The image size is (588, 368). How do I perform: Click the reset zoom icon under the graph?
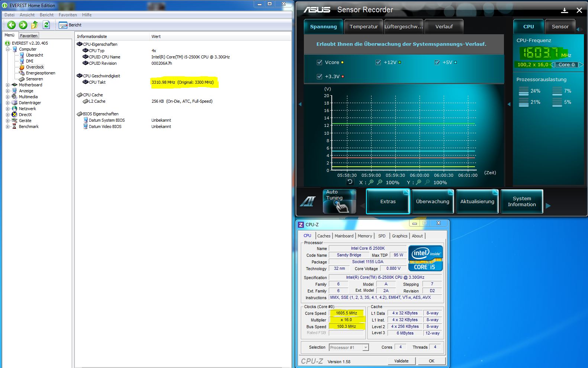point(350,182)
